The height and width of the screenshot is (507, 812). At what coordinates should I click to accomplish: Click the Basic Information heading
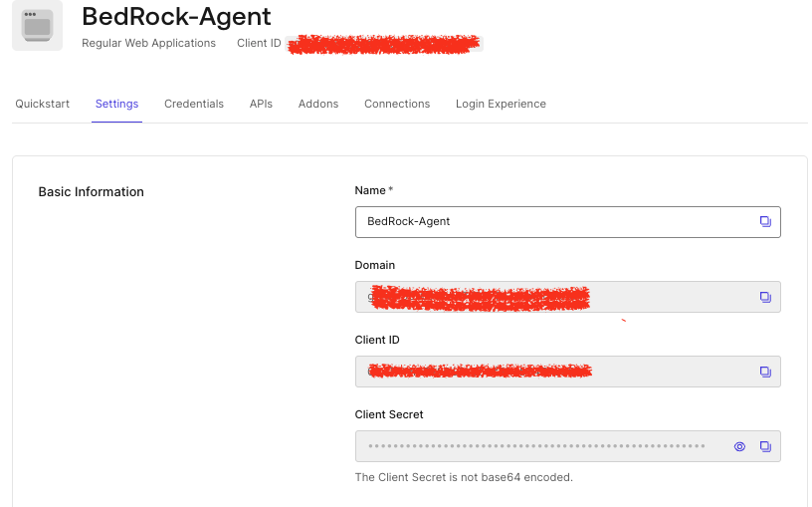pos(92,192)
